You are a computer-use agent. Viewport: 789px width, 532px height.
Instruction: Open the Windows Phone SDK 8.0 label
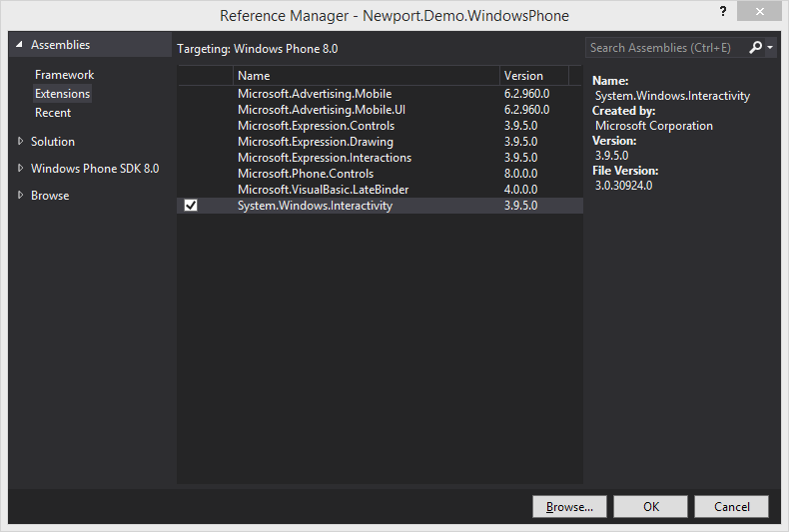[95, 168]
